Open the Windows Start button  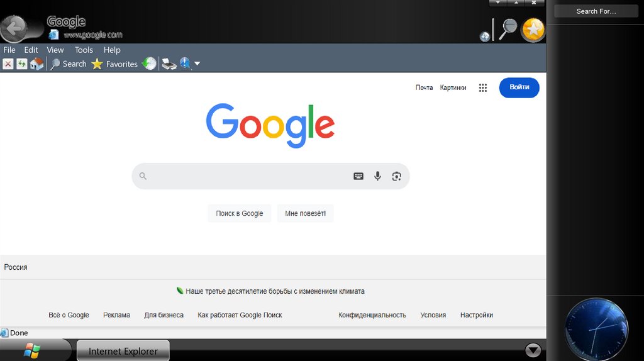[31, 351]
